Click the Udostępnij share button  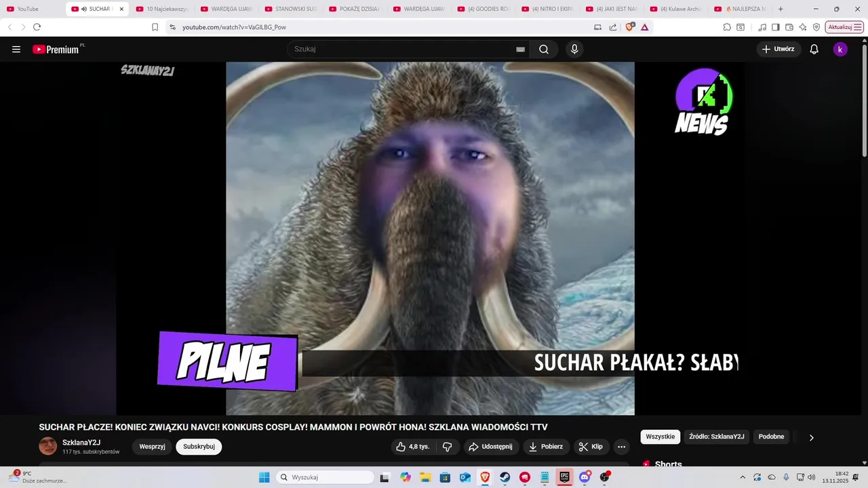tap(492, 447)
